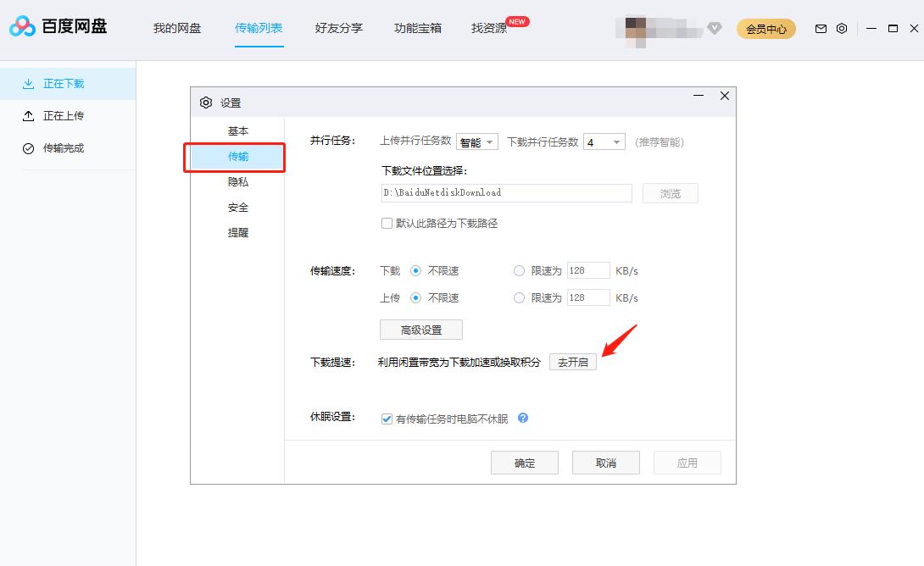
Task: Expand the account dropdown arrow
Action: 715,28
